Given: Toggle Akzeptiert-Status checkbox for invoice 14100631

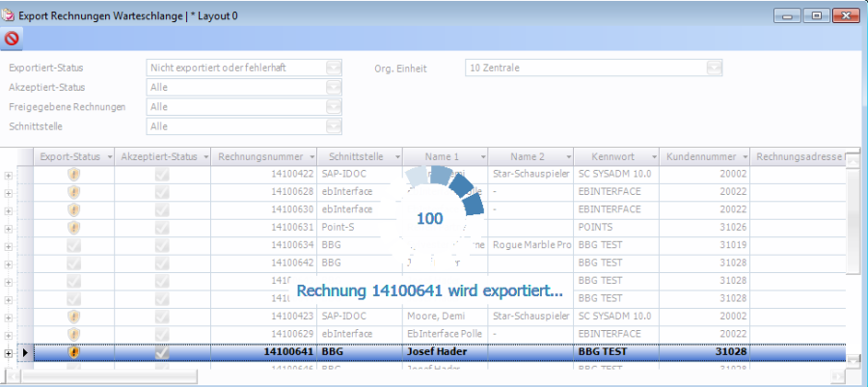Looking at the screenshot, I should click(x=162, y=227).
